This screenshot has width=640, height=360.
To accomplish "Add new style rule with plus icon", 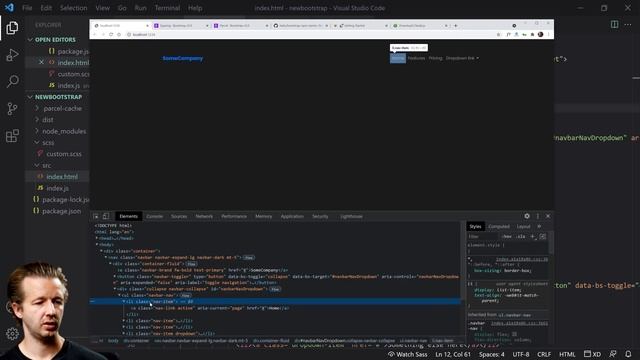I will 532,236.
